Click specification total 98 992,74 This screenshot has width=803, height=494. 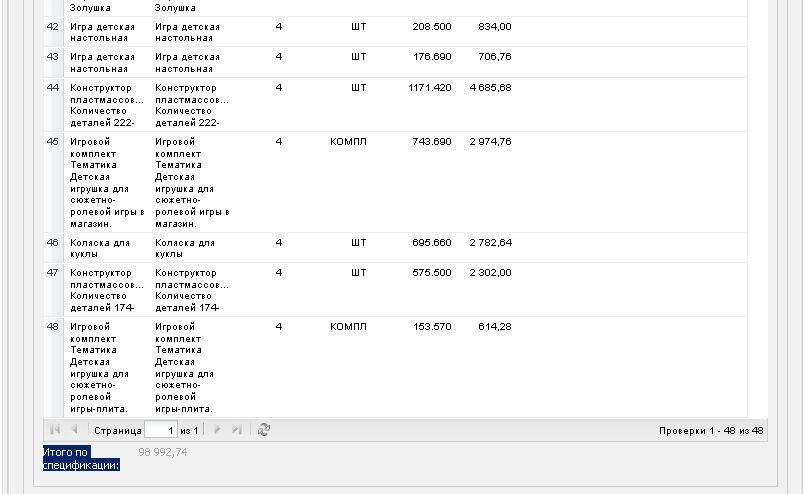click(x=163, y=452)
